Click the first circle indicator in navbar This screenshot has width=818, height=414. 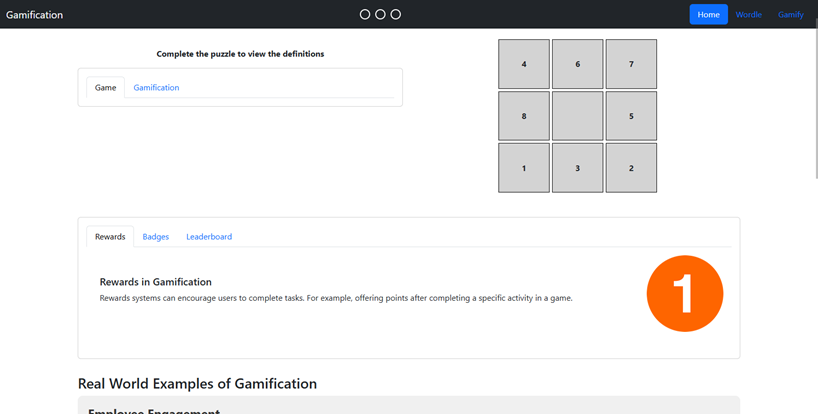(x=365, y=15)
